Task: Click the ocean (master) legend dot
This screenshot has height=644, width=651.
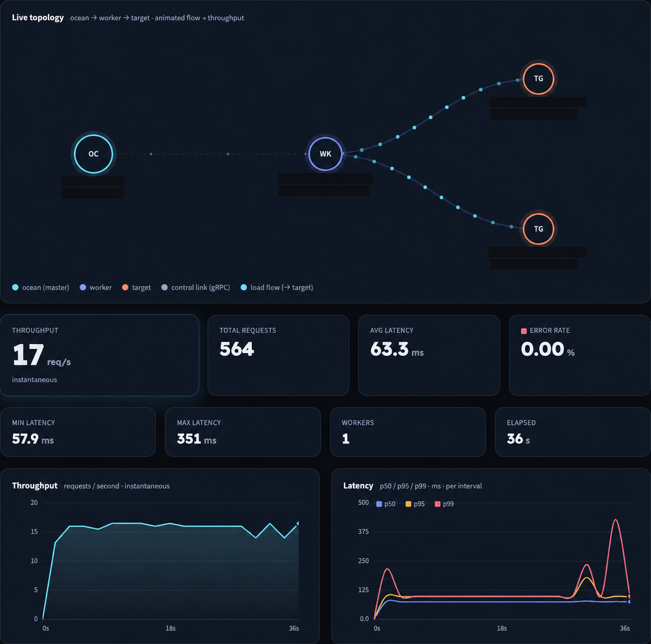Action: click(x=15, y=287)
